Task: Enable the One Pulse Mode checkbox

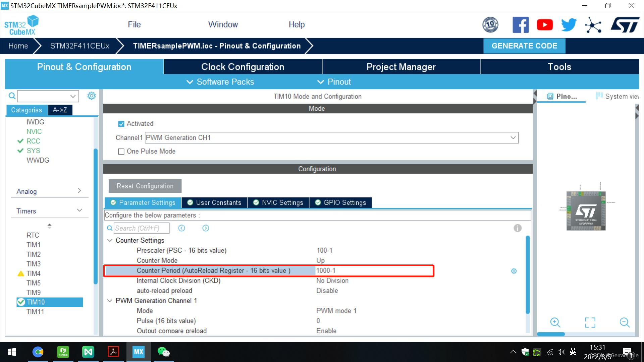Action: [121, 152]
